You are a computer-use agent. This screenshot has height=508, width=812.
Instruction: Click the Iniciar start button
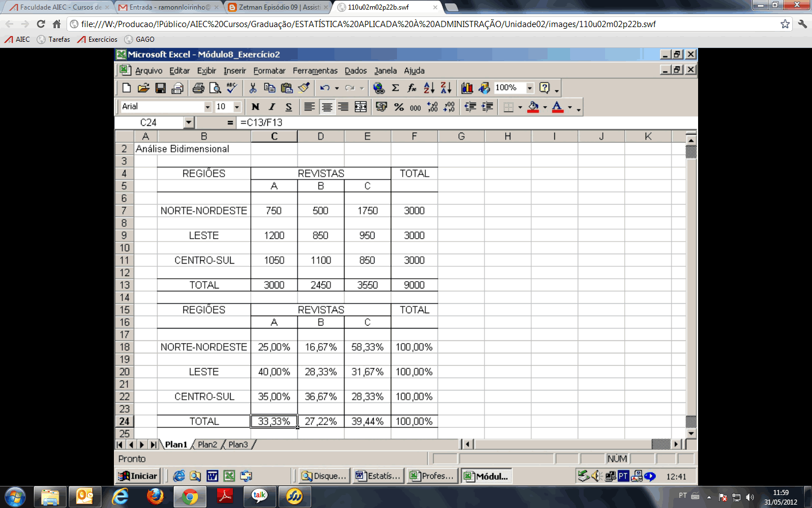138,476
